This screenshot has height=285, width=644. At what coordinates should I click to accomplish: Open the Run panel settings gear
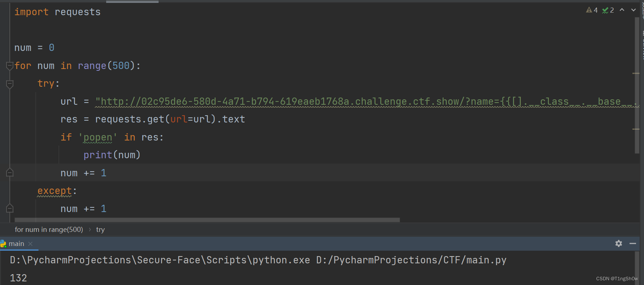[x=619, y=243]
